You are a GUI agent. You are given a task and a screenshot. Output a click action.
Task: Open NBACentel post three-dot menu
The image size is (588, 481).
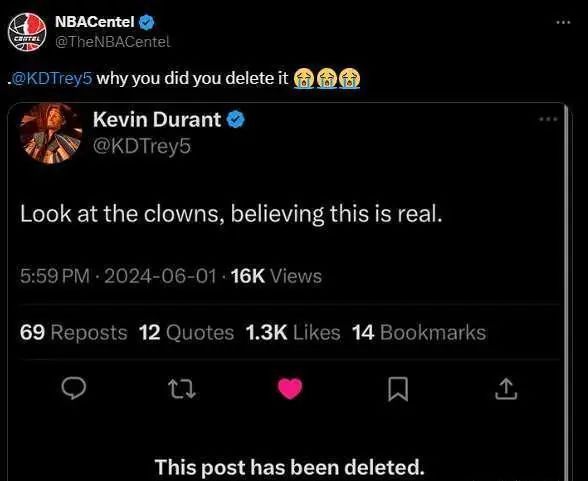(563, 23)
